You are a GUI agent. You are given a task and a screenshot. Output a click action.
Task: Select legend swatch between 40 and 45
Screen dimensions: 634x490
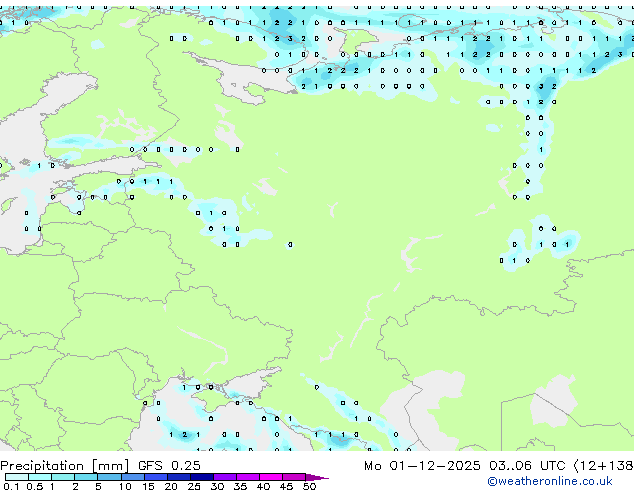tap(271, 477)
